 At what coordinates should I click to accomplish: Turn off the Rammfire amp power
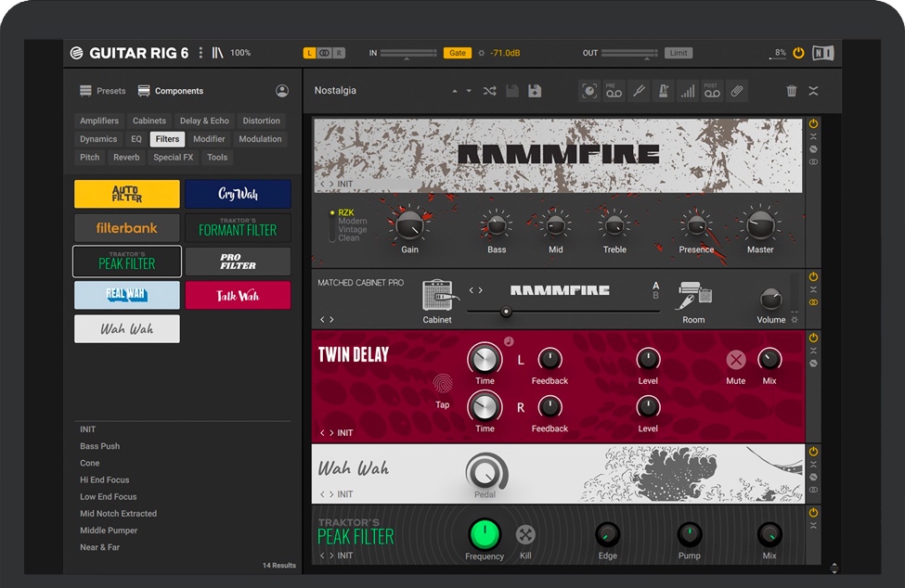pyautogui.click(x=813, y=123)
